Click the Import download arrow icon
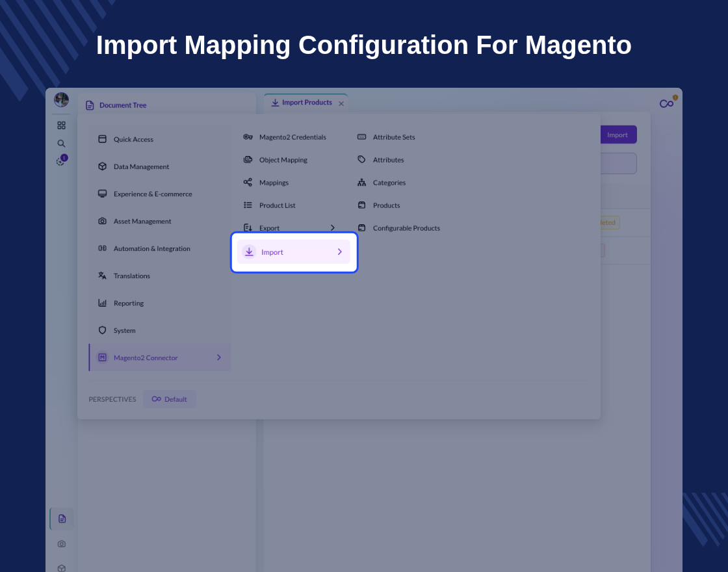The height and width of the screenshot is (572, 728). 250,252
